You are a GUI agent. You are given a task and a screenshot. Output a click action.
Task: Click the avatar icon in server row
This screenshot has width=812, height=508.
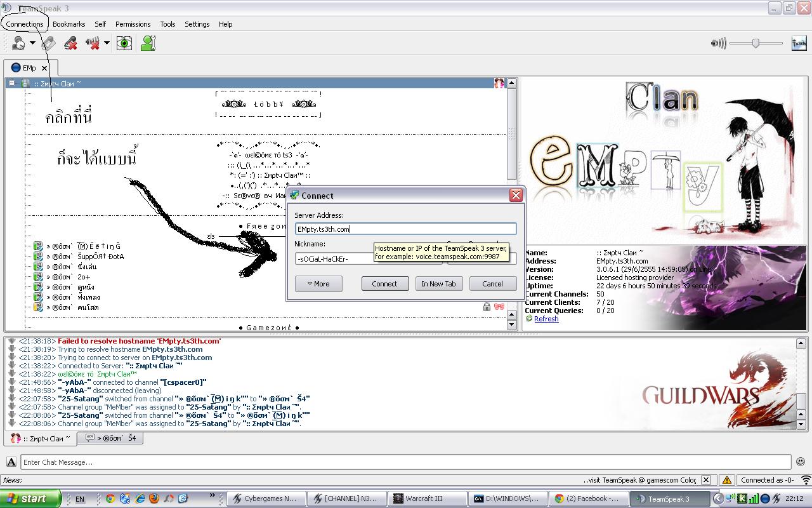[499, 83]
